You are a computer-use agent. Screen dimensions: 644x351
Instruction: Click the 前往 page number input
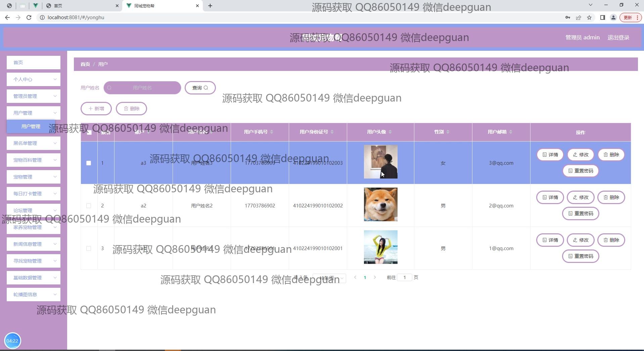(405, 277)
